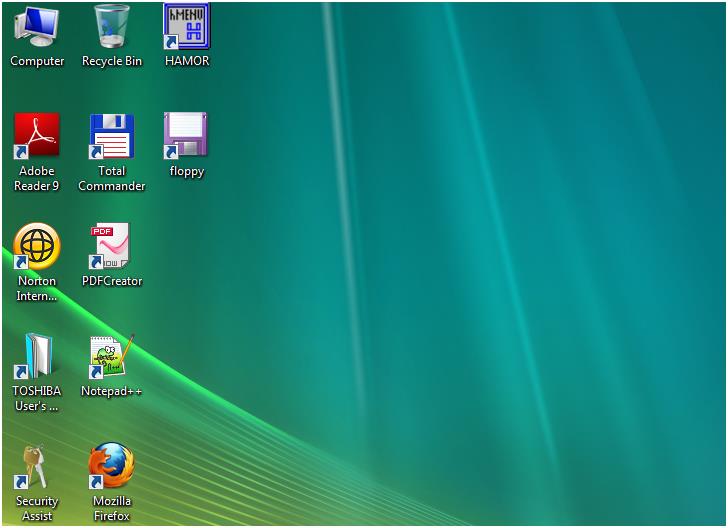Click the "Computer" label text
This screenshot has width=728, height=528.
(x=37, y=61)
